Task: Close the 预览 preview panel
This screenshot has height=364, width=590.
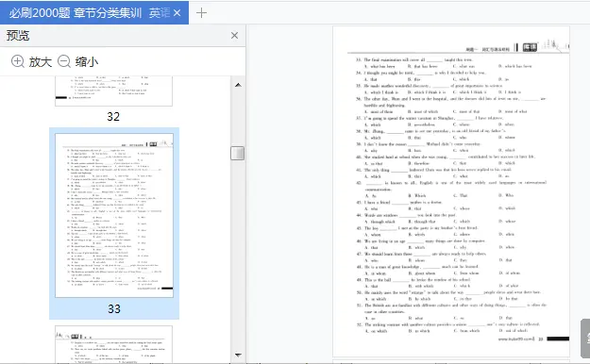Action: [x=234, y=35]
